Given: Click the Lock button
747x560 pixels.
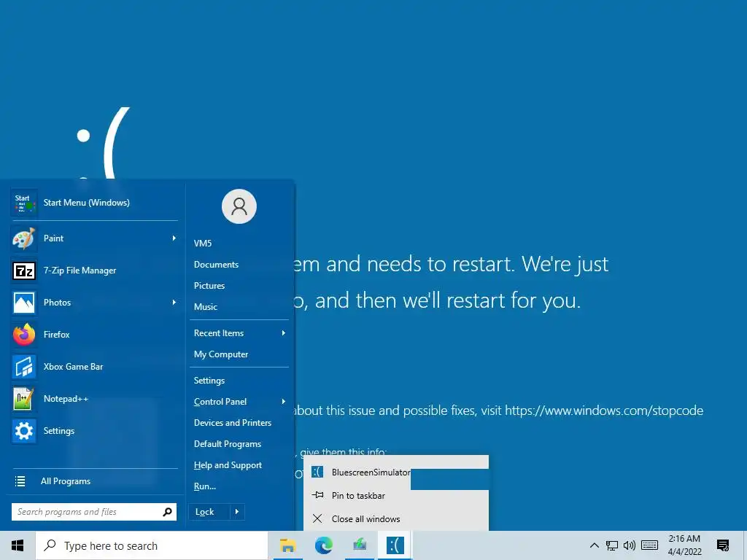Looking at the screenshot, I should click(x=209, y=512).
